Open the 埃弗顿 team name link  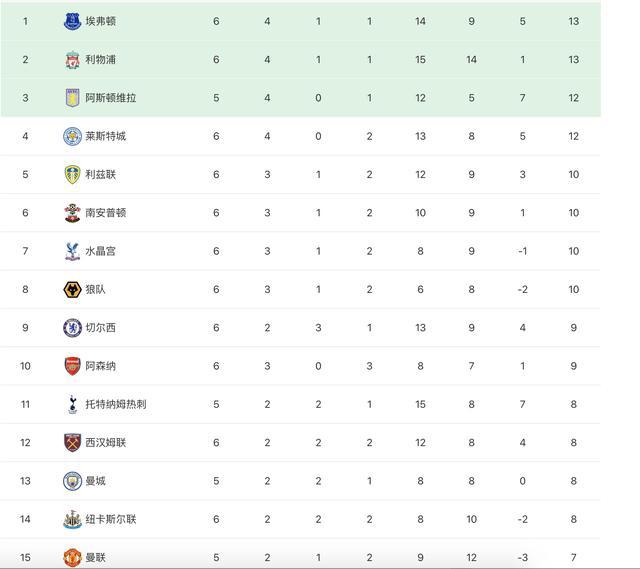100,21
